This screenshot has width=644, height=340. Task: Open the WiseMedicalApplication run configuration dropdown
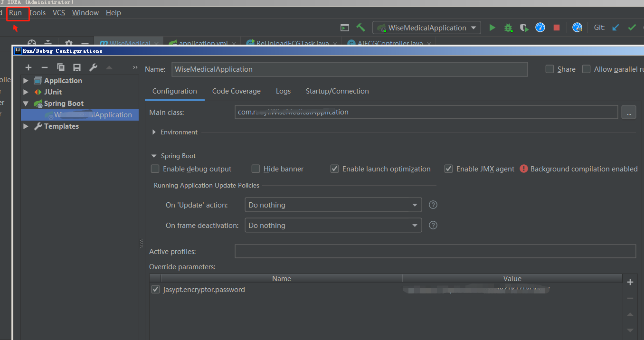426,28
